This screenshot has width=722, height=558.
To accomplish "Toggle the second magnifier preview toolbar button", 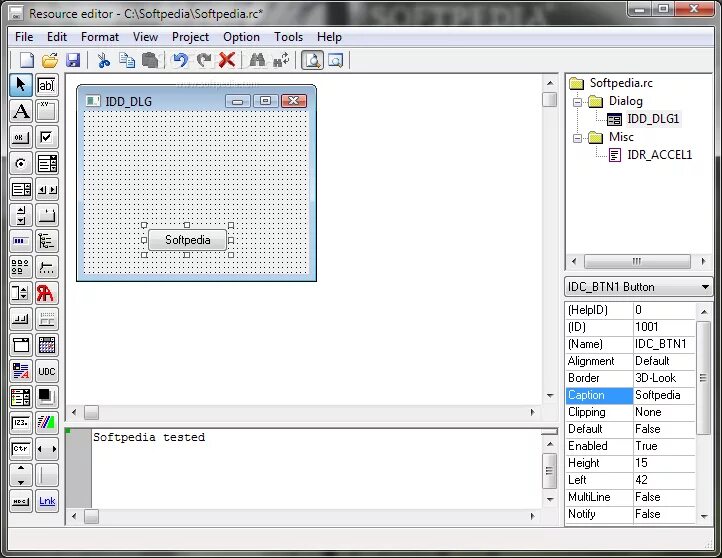I will 336,60.
